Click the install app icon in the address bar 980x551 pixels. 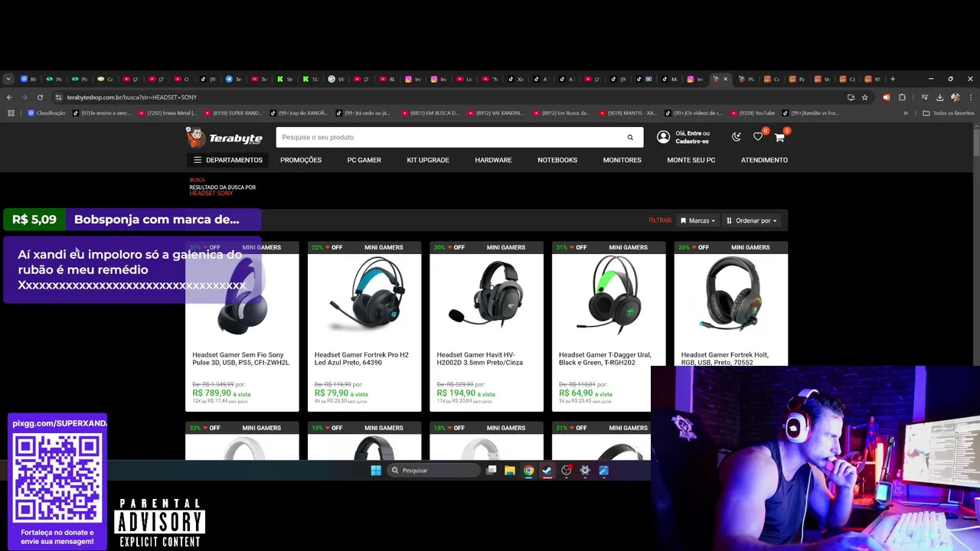tap(851, 97)
